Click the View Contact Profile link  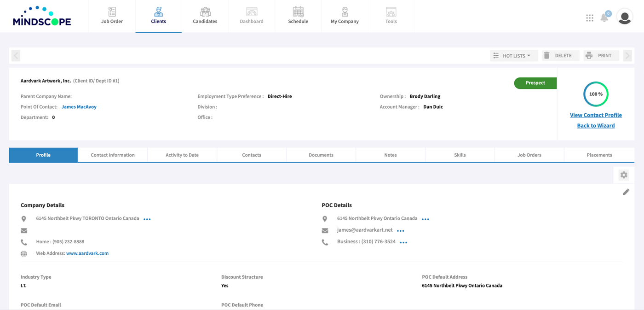tap(596, 115)
